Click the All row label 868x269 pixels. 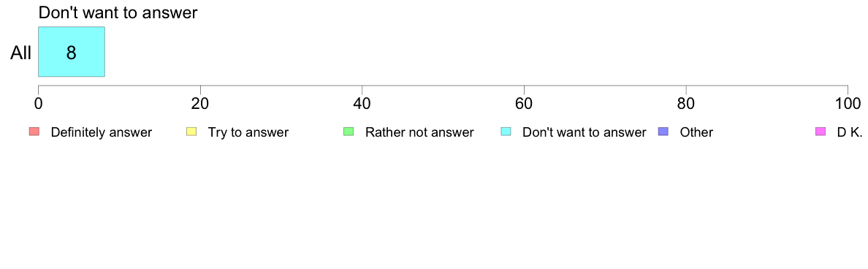21,53
